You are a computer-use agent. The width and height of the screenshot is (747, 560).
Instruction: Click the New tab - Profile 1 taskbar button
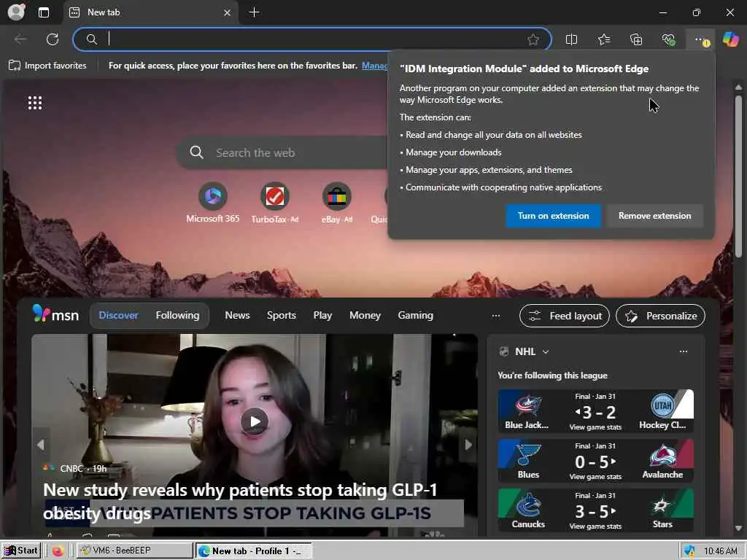click(254, 551)
